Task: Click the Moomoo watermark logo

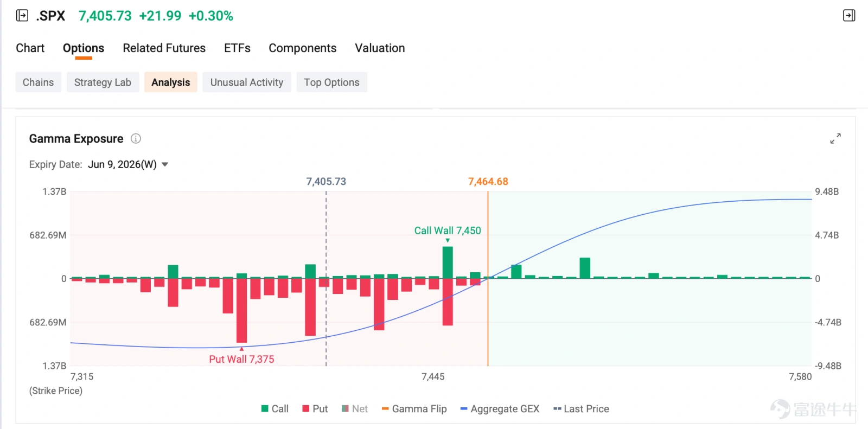Action: point(813,409)
